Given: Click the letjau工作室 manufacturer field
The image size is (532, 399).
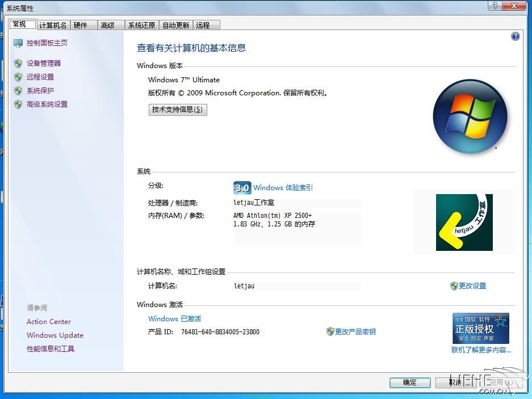Looking at the screenshot, I should (x=297, y=203).
